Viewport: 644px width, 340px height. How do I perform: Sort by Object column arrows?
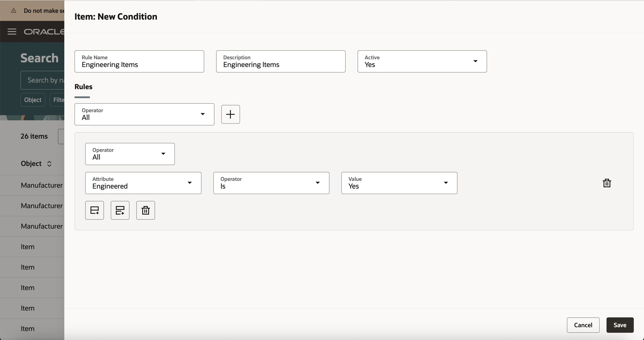[49, 163]
